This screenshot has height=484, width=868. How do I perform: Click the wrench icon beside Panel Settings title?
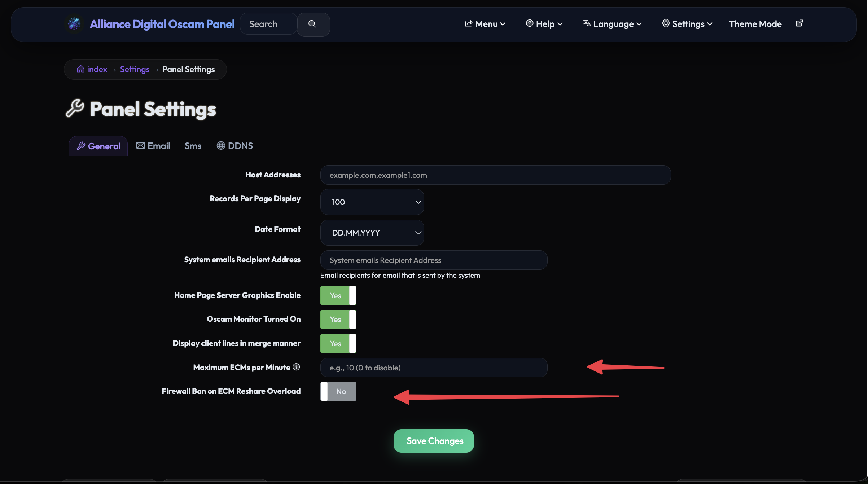[74, 109]
